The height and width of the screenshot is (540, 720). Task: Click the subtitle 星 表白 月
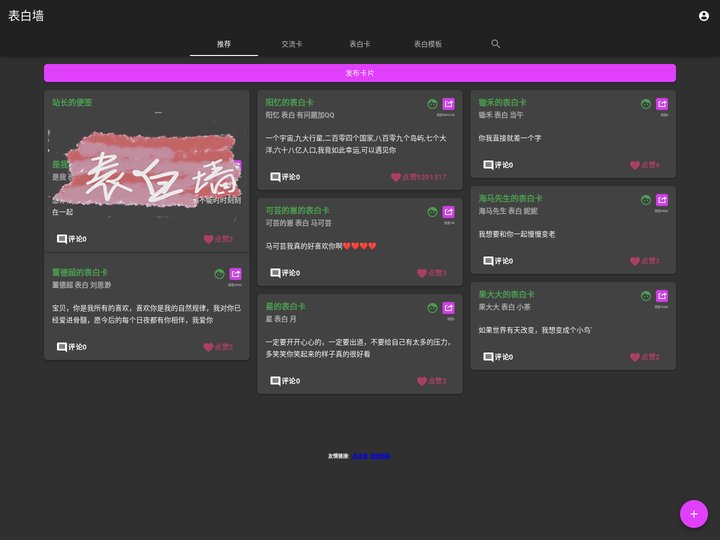pyautogui.click(x=281, y=319)
